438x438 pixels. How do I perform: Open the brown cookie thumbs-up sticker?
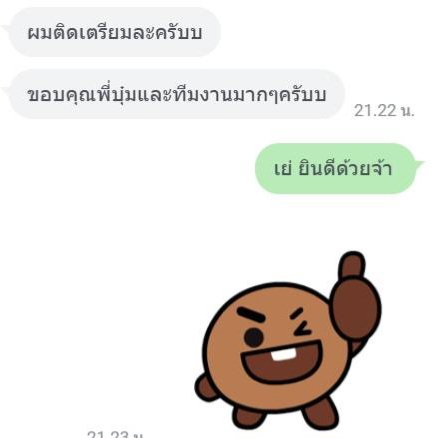(288, 340)
